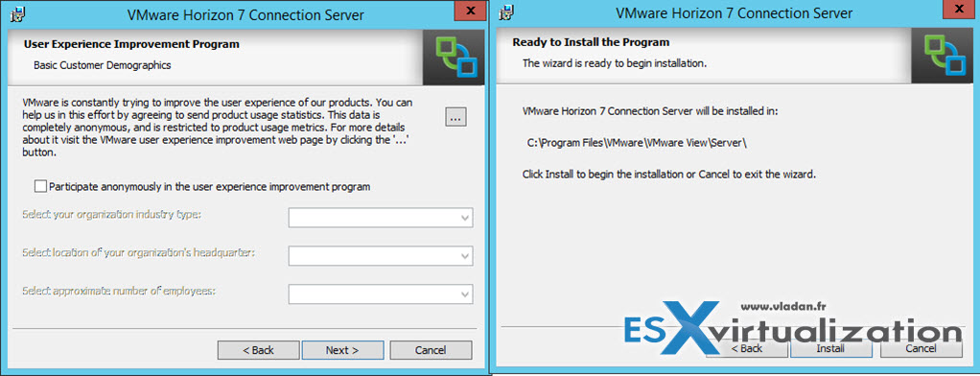980x376 pixels.
Task: Expand the organization's headquarter location dropdown
Action: click(x=381, y=255)
